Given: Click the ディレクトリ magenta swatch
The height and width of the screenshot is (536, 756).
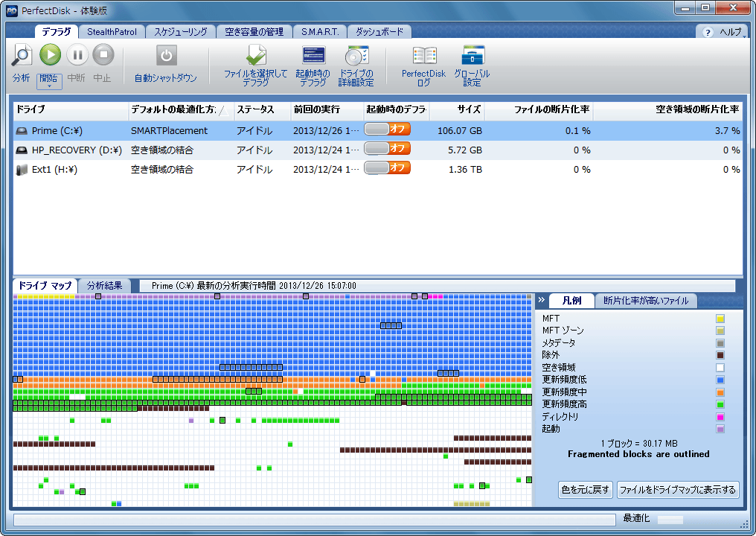Looking at the screenshot, I should (x=720, y=417).
